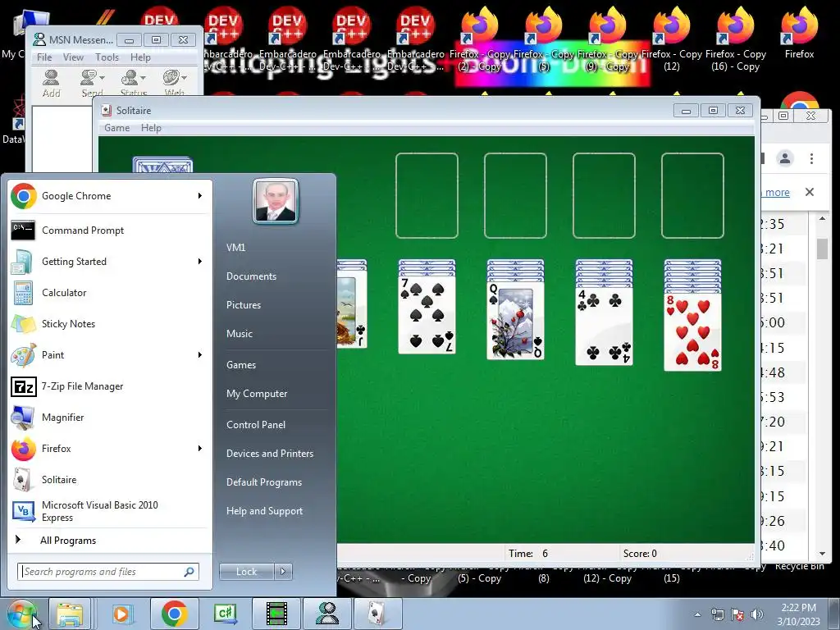
Task: Open Control Panel
Action: (x=256, y=425)
